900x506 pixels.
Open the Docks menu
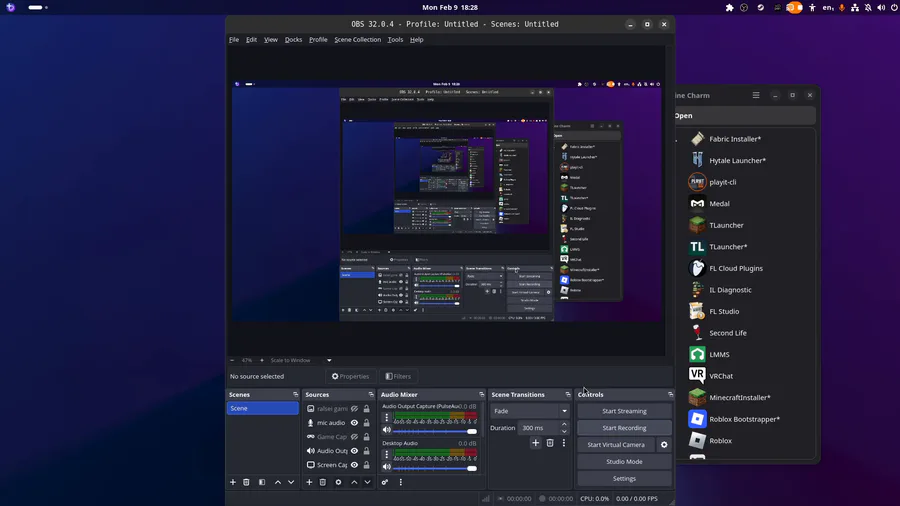coord(293,40)
